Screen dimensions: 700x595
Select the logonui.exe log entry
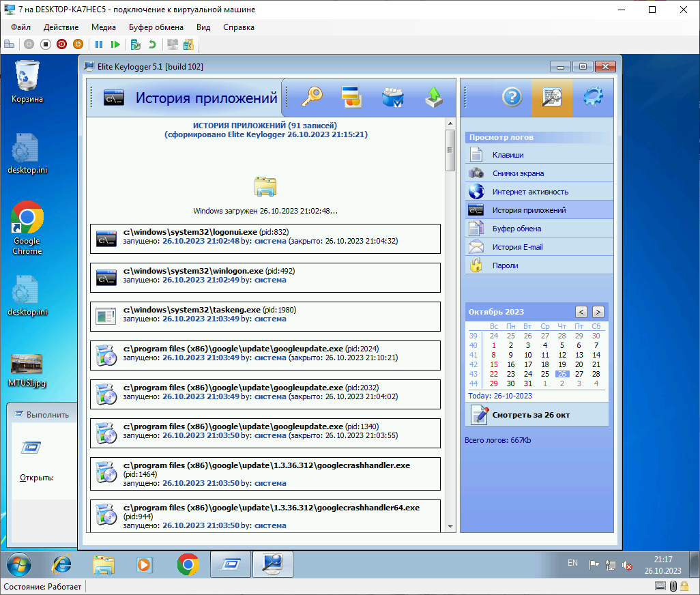pyautogui.click(x=265, y=239)
